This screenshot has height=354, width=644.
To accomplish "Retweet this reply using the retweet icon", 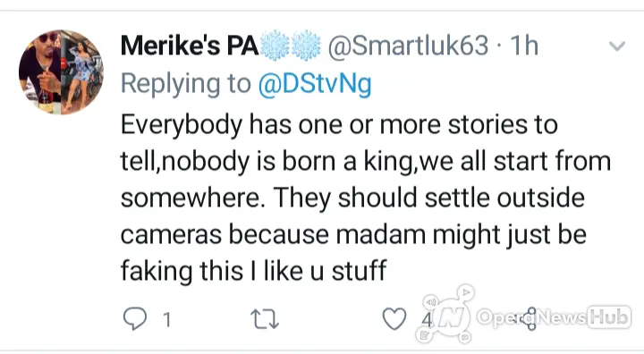I will point(265,319).
